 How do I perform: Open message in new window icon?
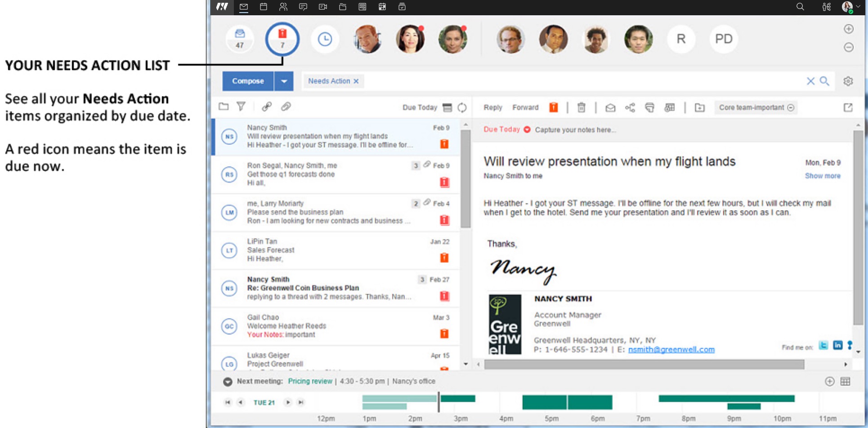click(848, 107)
